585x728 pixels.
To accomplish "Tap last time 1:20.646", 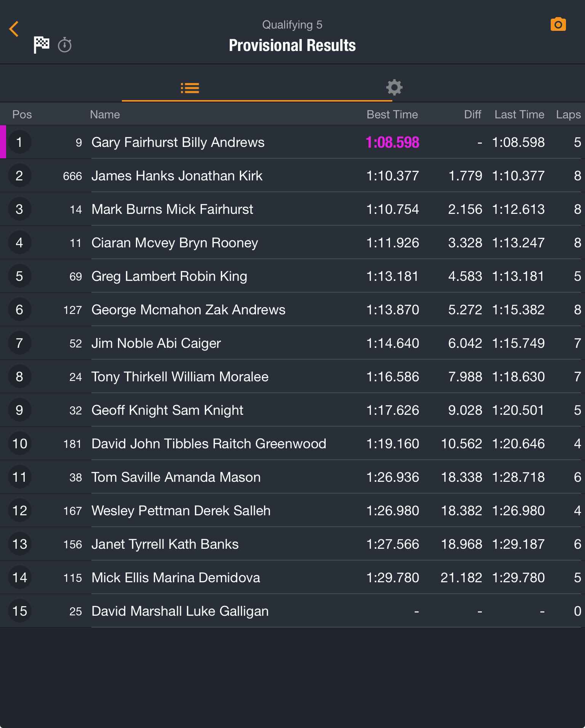I will (518, 444).
